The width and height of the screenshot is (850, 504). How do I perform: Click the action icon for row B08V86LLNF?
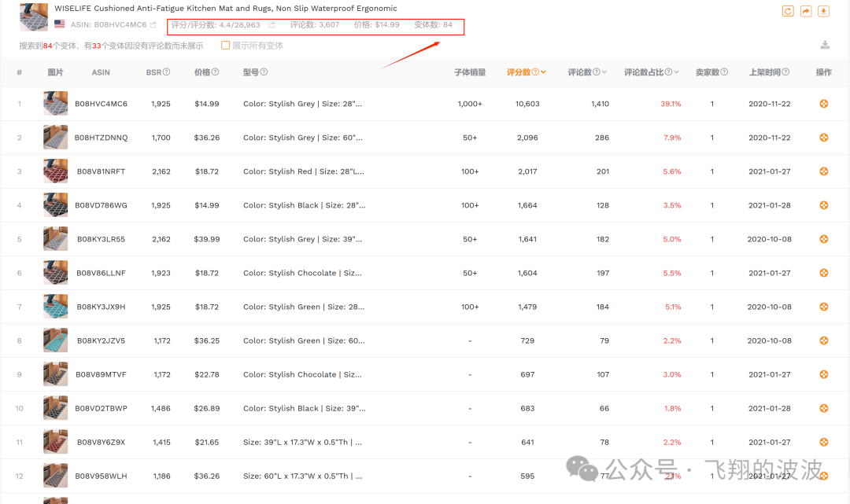824,273
